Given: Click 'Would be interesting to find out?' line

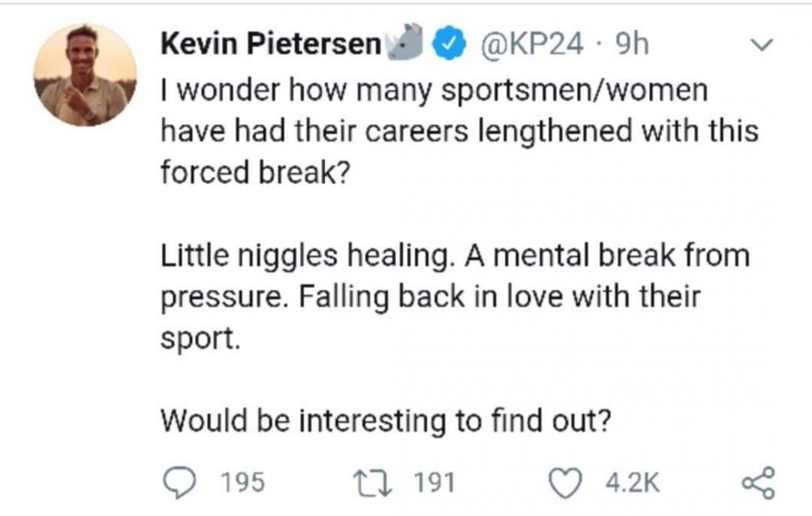Looking at the screenshot, I should click(x=386, y=420).
